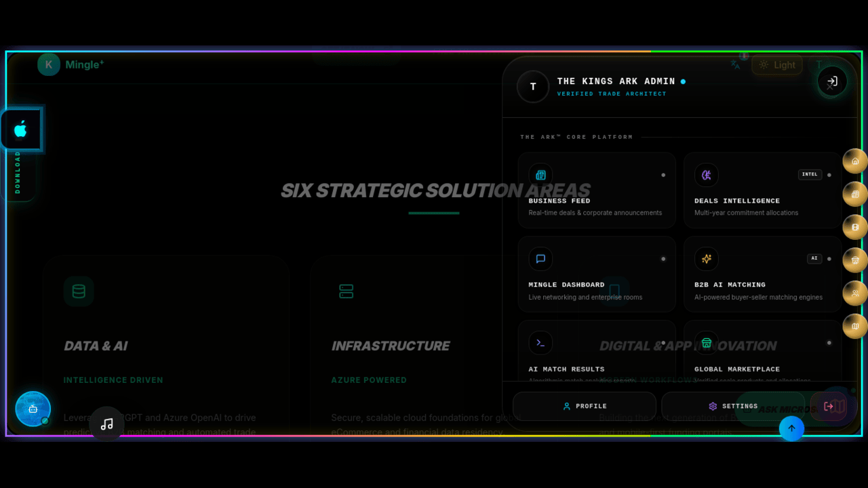The width and height of the screenshot is (868, 488).
Task: Click VERIFIED TRADE ARCHITECT text
Action: tap(612, 94)
